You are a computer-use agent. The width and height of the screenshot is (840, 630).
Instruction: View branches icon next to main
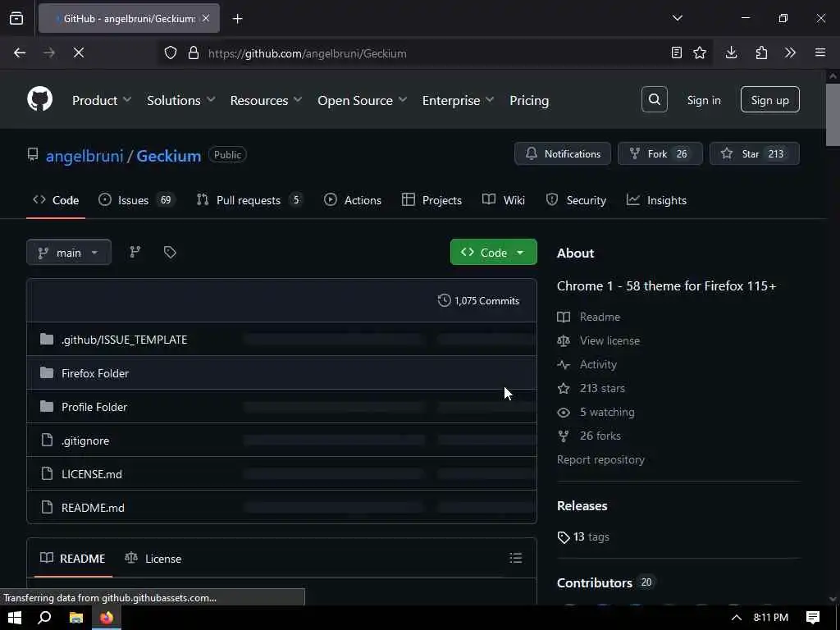pos(135,253)
